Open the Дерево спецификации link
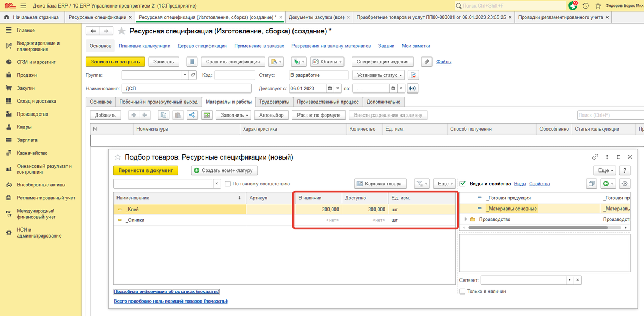 [x=203, y=46]
